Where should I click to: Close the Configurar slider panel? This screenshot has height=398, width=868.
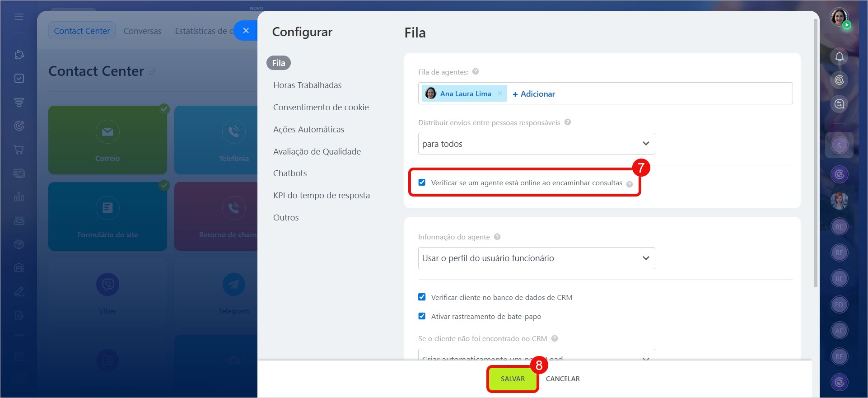[x=246, y=31]
